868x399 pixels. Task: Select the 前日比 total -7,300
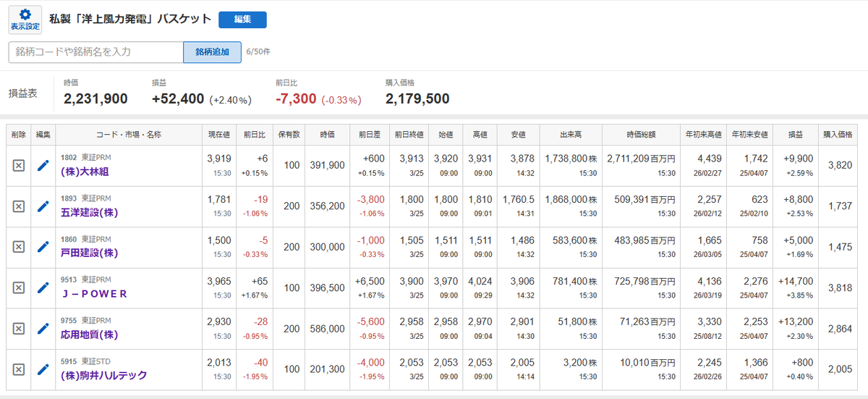(296, 99)
